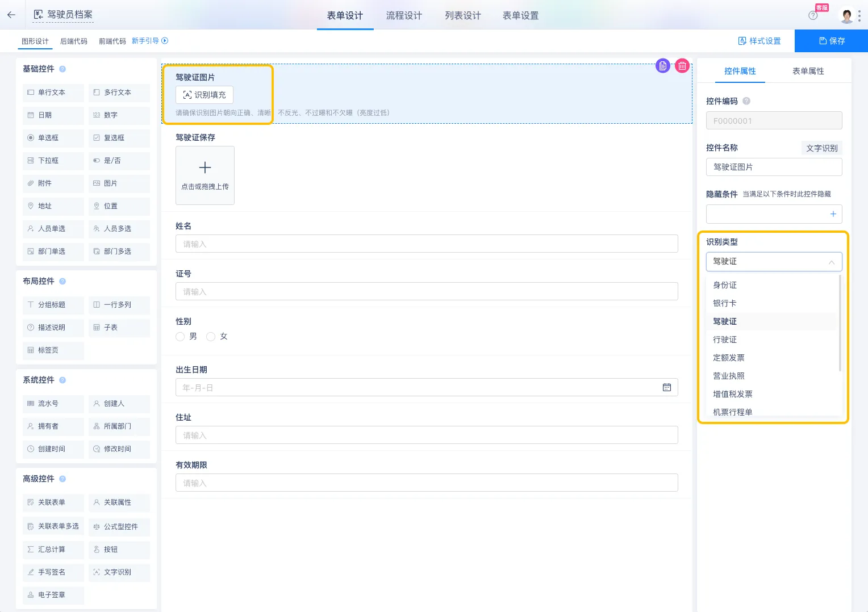Click the 住址 input field
Screen dimensions: 868x612
click(x=427, y=435)
